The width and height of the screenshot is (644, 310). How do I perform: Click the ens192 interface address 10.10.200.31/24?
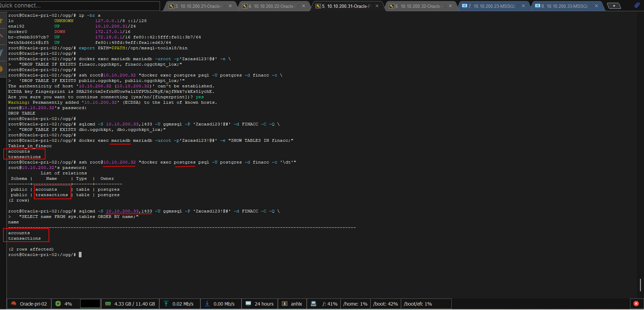115,26
